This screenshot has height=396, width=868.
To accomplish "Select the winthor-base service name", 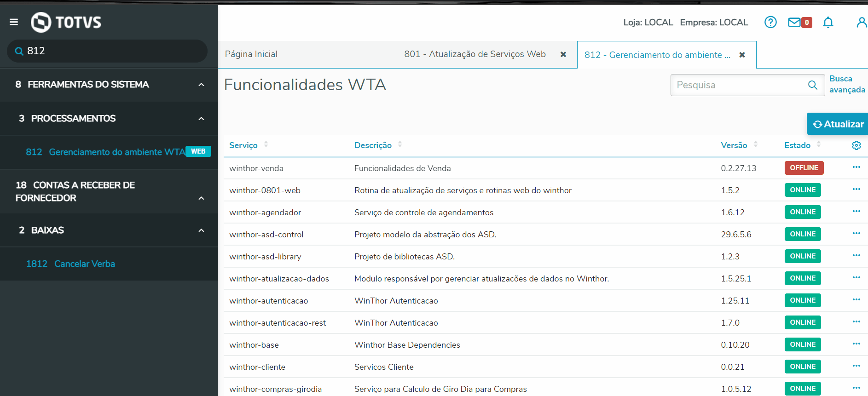I will pos(254,345).
